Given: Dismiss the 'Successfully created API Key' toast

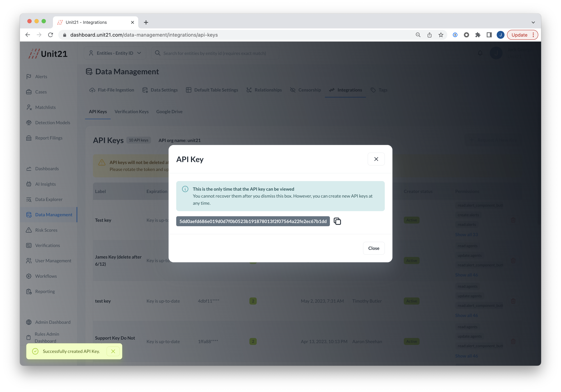Looking at the screenshot, I should coord(113,351).
